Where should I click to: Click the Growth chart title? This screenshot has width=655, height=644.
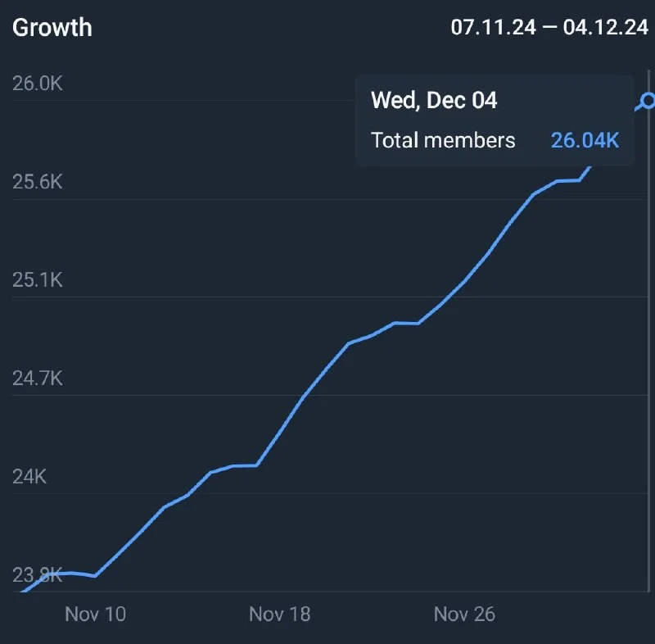[x=52, y=27]
